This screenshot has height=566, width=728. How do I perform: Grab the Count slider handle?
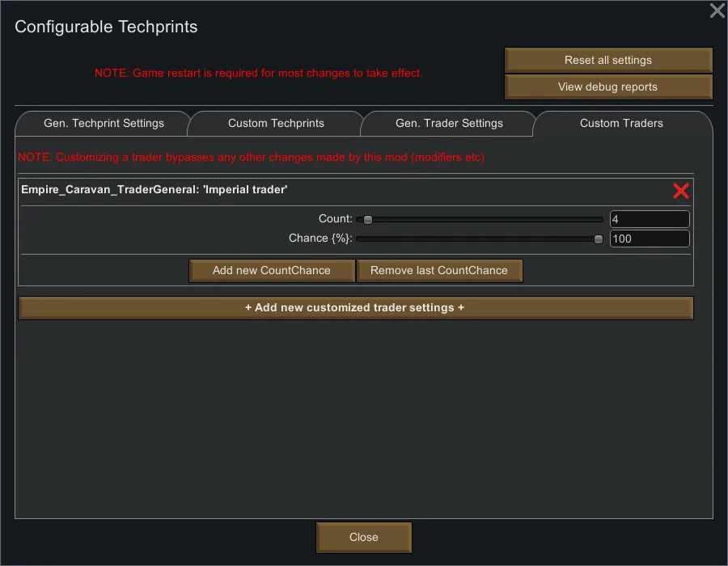click(x=367, y=219)
